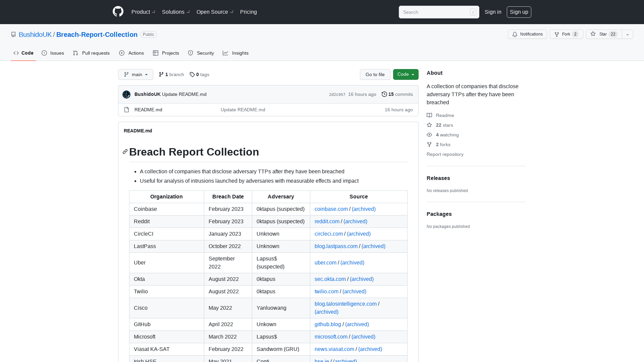Viewport: 644px width, 362px height.
Task: Open the uber.com source link
Action: pyautogui.click(x=325, y=262)
